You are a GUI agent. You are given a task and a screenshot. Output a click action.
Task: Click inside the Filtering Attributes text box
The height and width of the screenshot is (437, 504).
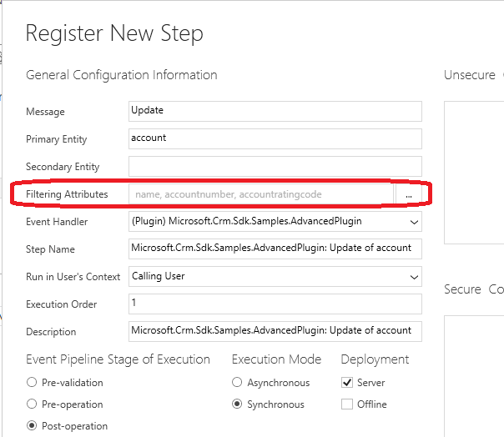point(260,194)
